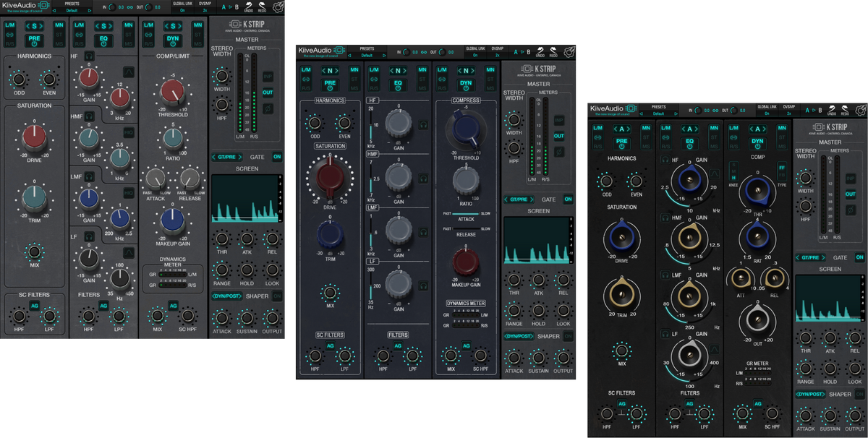The height and width of the screenshot is (438, 868).
Task: Select MN on EQ module, N-style window
Action: pos(422,70)
